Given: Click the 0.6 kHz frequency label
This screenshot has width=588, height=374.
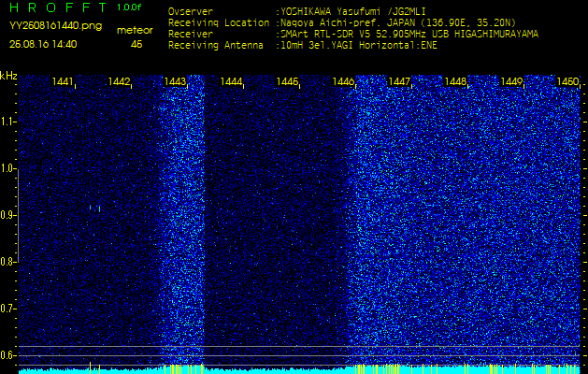Looking at the screenshot, I should click(x=7, y=355).
